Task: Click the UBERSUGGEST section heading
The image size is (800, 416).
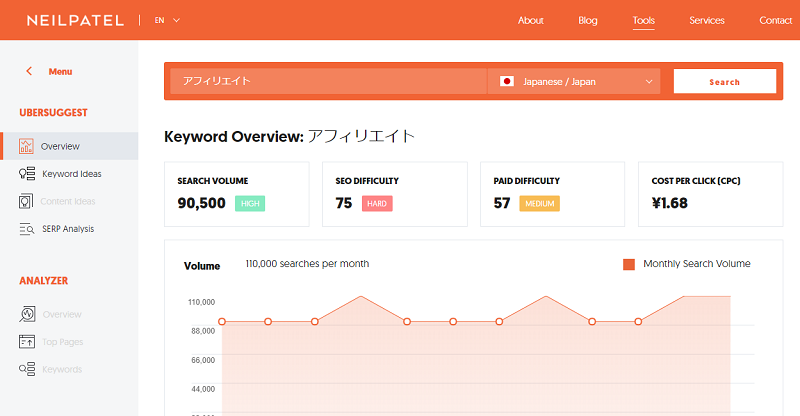Action: (x=53, y=113)
